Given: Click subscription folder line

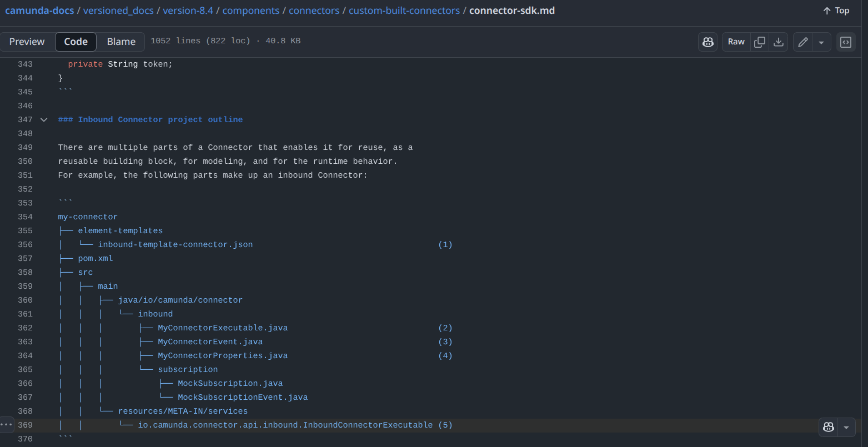Looking at the screenshot, I should coord(188,370).
